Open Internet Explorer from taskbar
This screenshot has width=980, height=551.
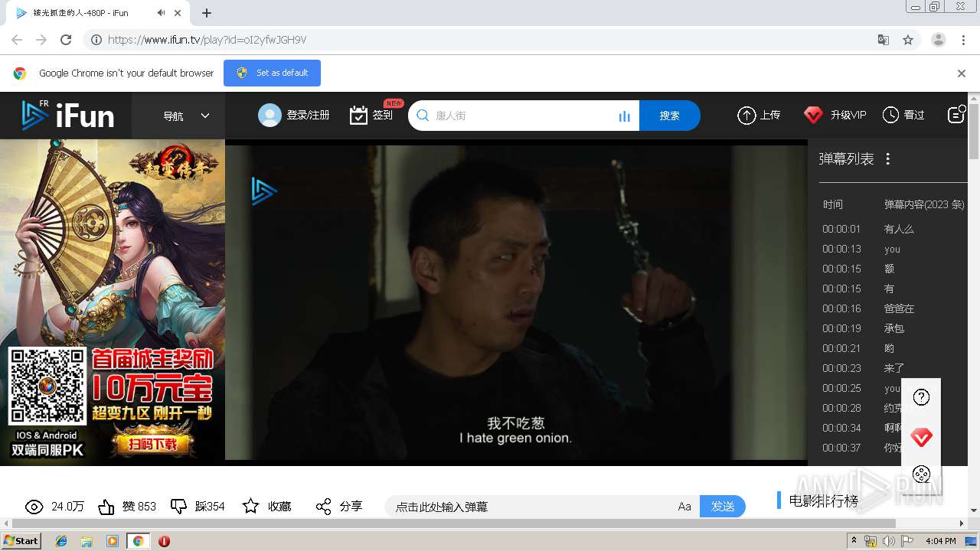coord(61,541)
